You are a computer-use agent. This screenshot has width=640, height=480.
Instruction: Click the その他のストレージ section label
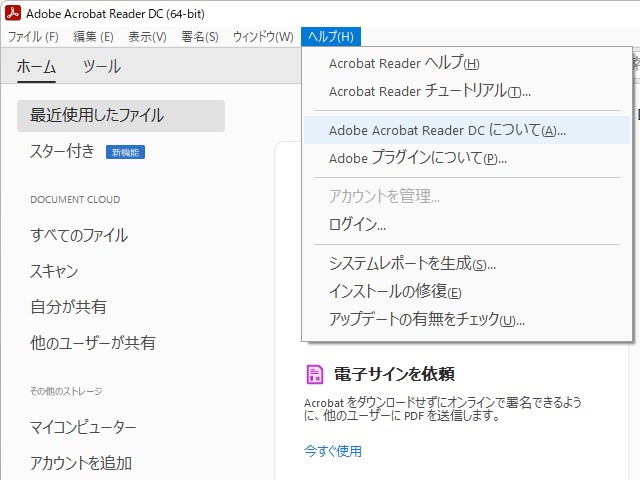click(66, 391)
